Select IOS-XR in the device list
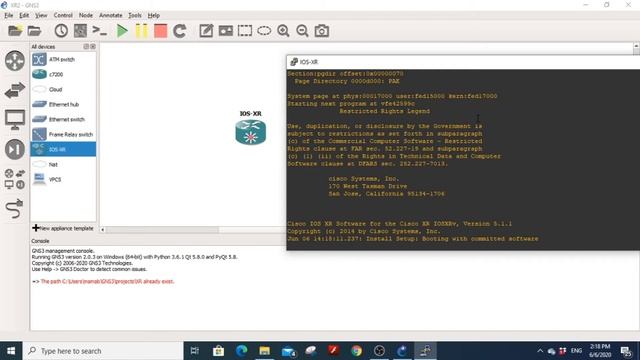 [63, 149]
